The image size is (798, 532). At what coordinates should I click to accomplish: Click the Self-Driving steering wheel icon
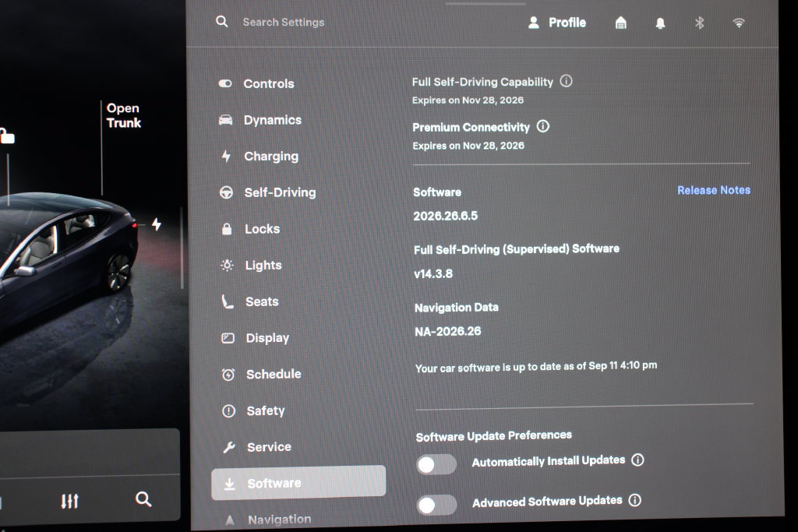point(227,192)
